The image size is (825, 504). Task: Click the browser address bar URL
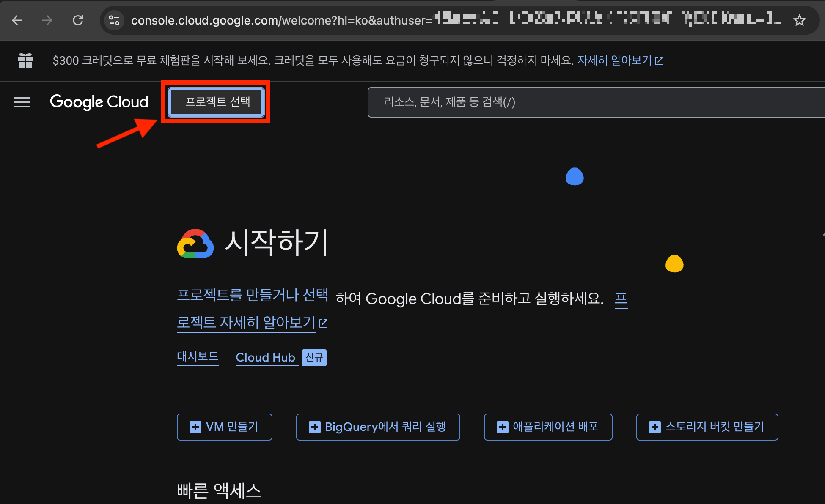279,20
